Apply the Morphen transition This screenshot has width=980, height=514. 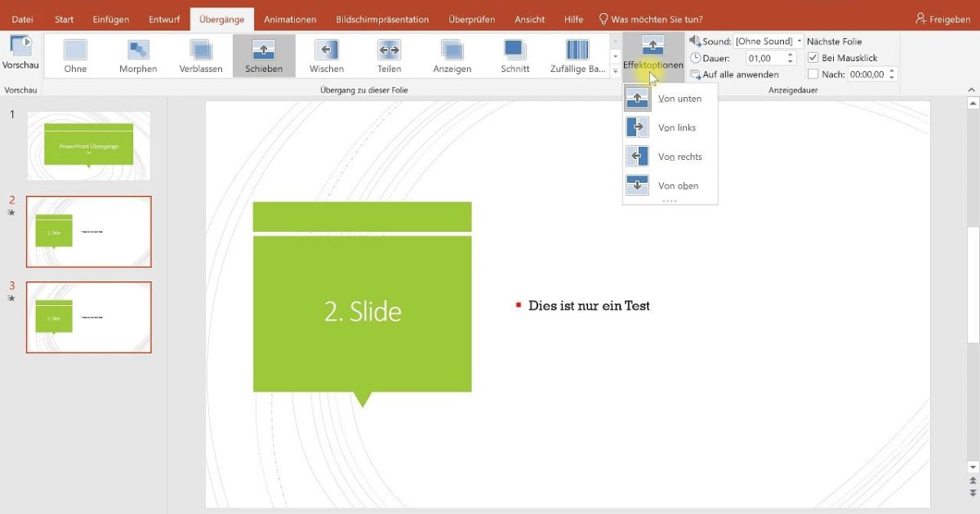[138, 55]
